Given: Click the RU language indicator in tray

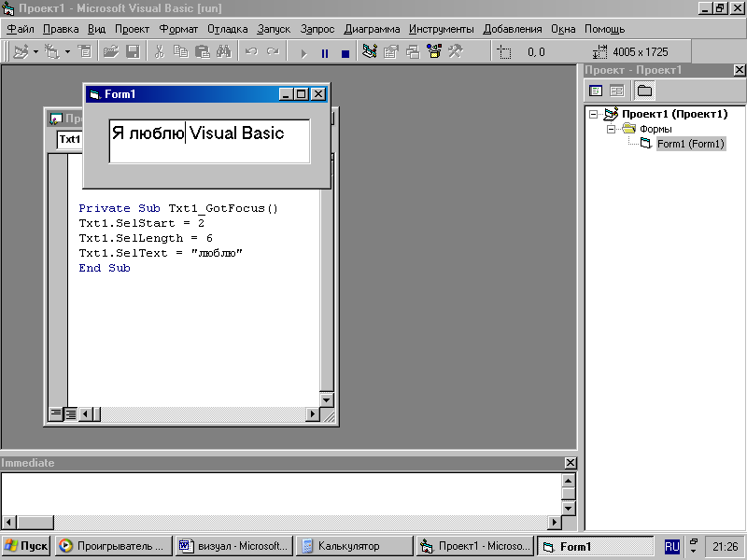Looking at the screenshot, I should pyautogui.click(x=671, y=546).
